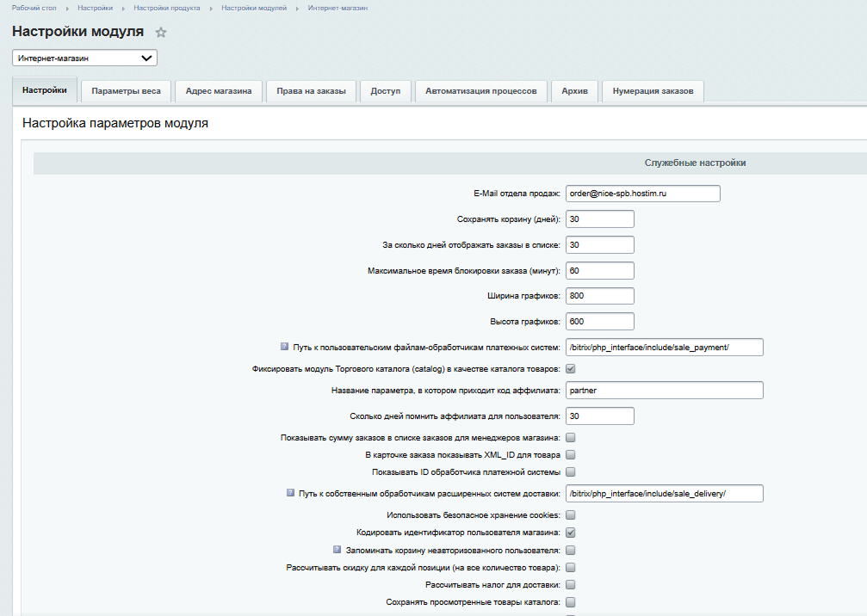Toggle the catalog module fix checkbox
Viewport: 867px width, 616px height.
coord(570,369)
